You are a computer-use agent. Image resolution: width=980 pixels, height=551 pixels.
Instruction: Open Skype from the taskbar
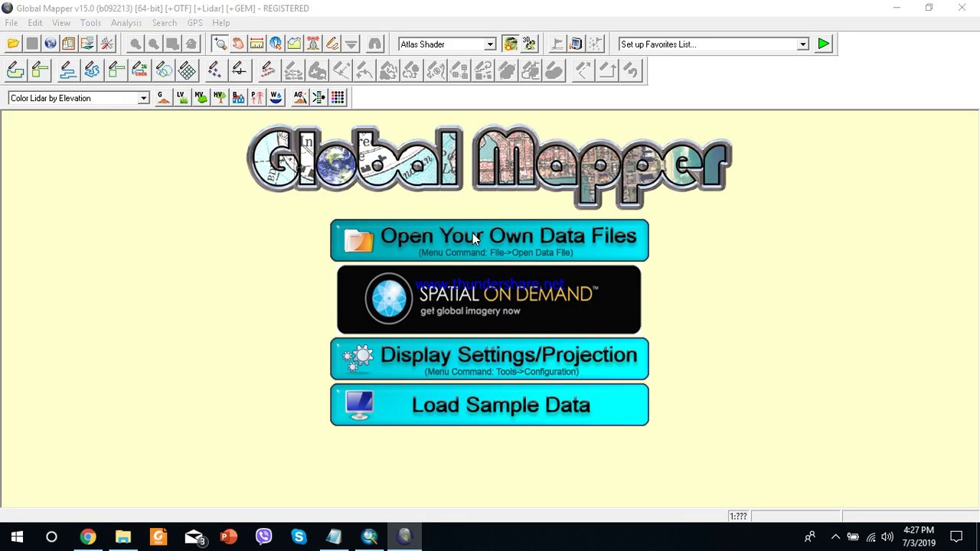pyautogui.click(x=299, y=536)
